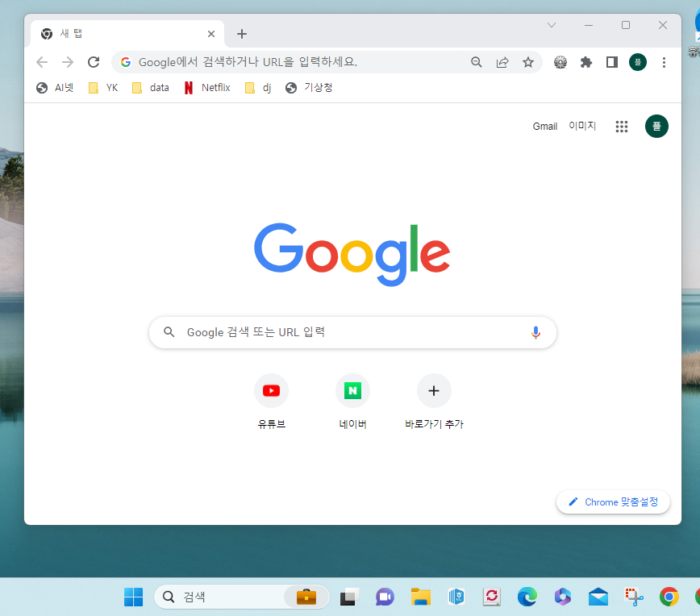
Task: Open the Copilot icon on the taskbar
Action: pyautogui.click(x=563, y=597)
